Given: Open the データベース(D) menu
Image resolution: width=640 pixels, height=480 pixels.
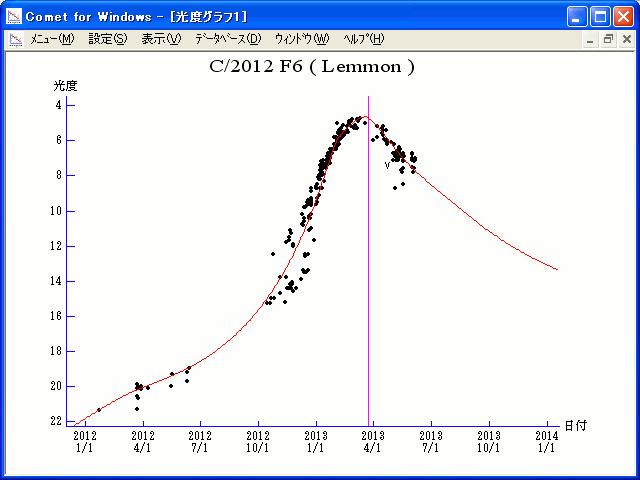Looking at the screenshot, I should pos(228,39).
